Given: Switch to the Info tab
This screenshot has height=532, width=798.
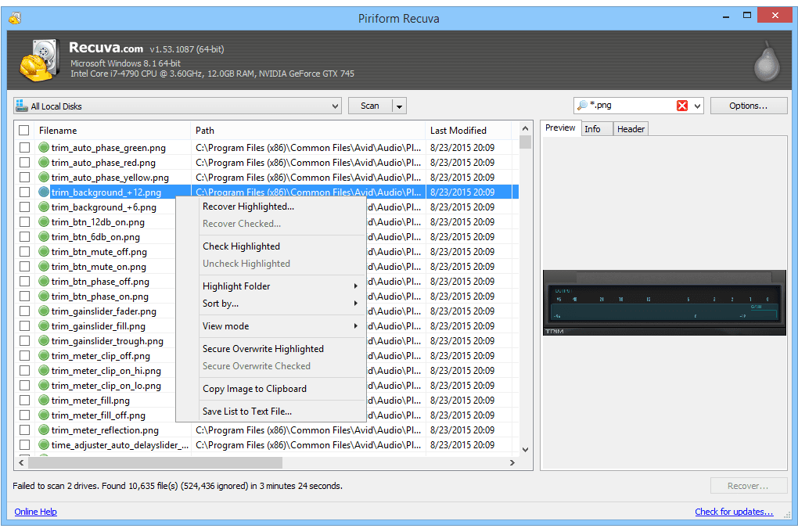Looking at the screenshot, I should click(x=595, y=128).
